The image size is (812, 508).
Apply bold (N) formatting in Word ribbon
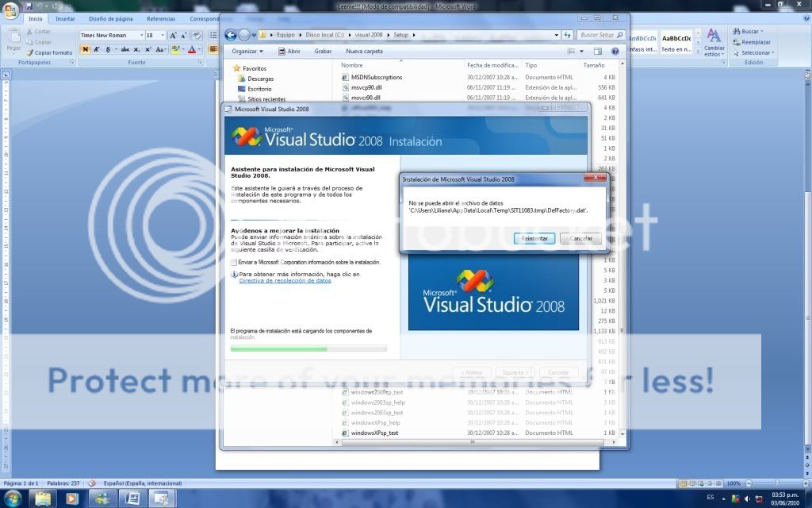[86, 49]
